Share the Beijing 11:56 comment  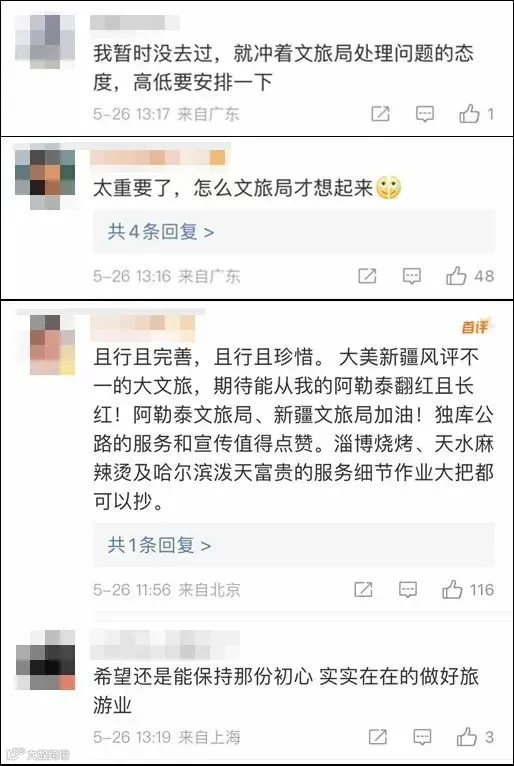(x=363, y=590)
